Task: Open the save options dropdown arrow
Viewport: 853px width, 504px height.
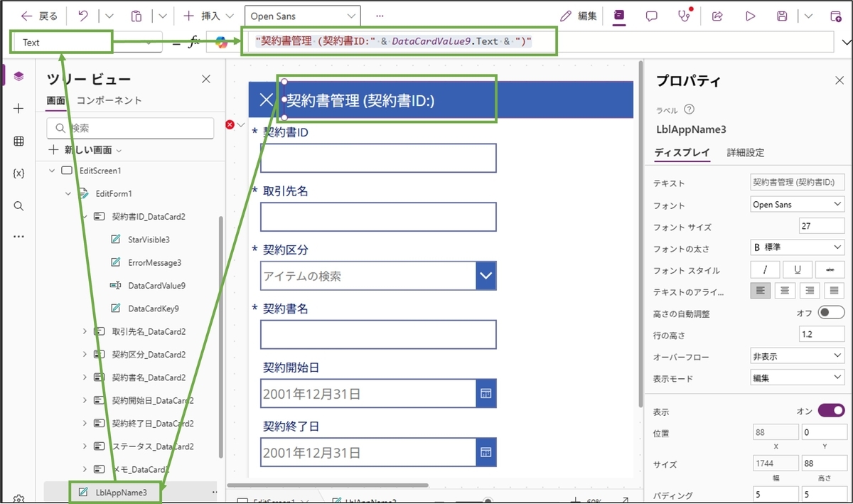Action: pos(809,16)
